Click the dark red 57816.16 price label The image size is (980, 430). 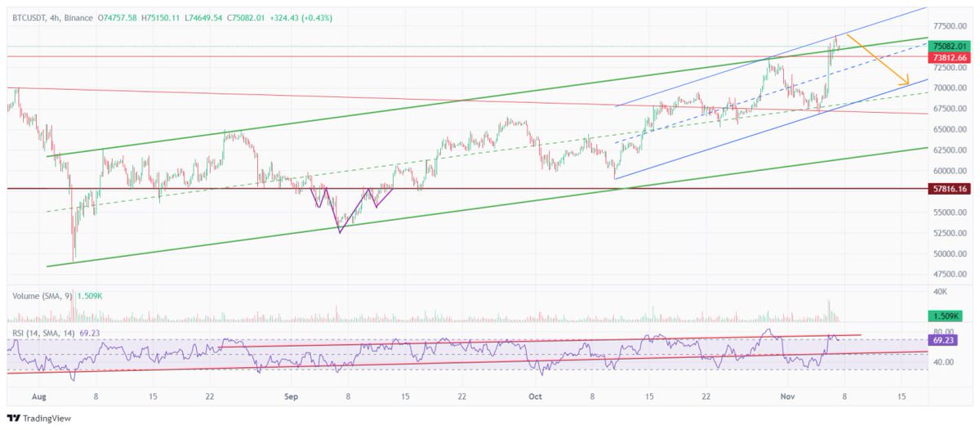(951, 189)
